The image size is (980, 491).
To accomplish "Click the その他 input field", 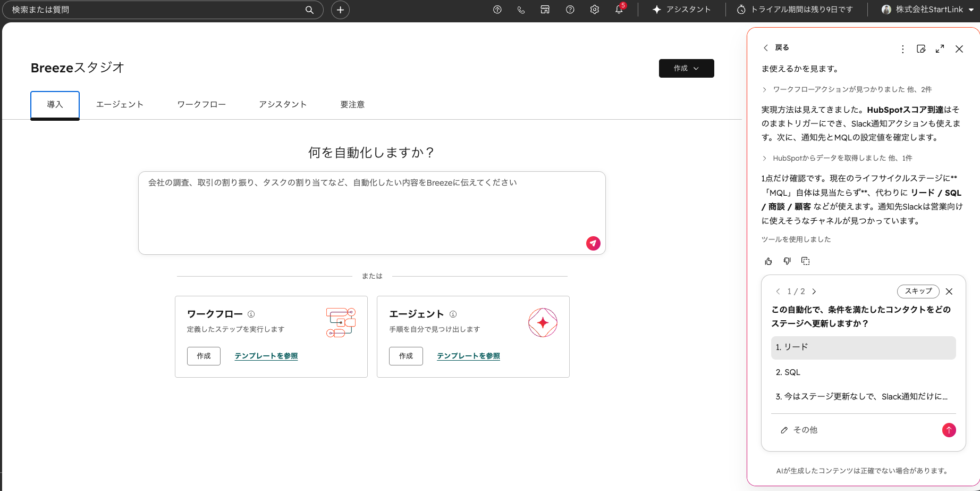I will (856, 430).
